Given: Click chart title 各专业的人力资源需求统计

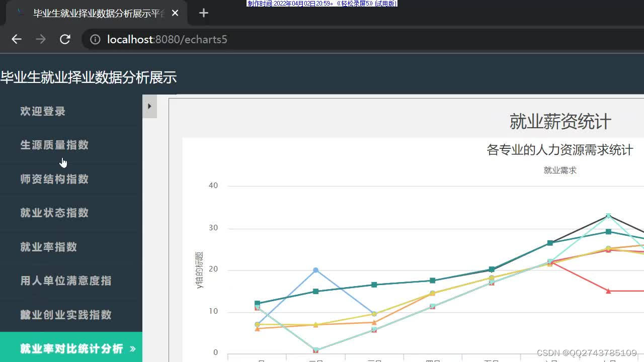Looking at the screenshot, I should (x=560, y=150).
